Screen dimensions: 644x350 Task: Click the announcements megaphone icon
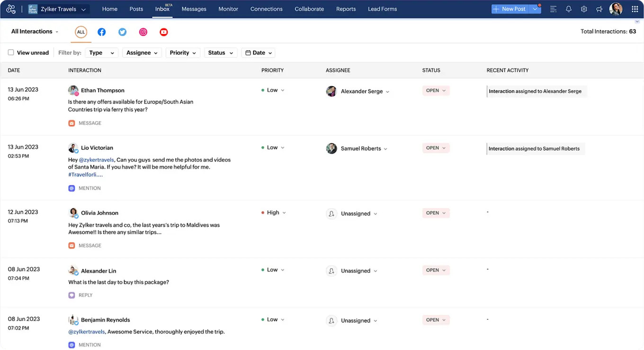click(599, 9)
